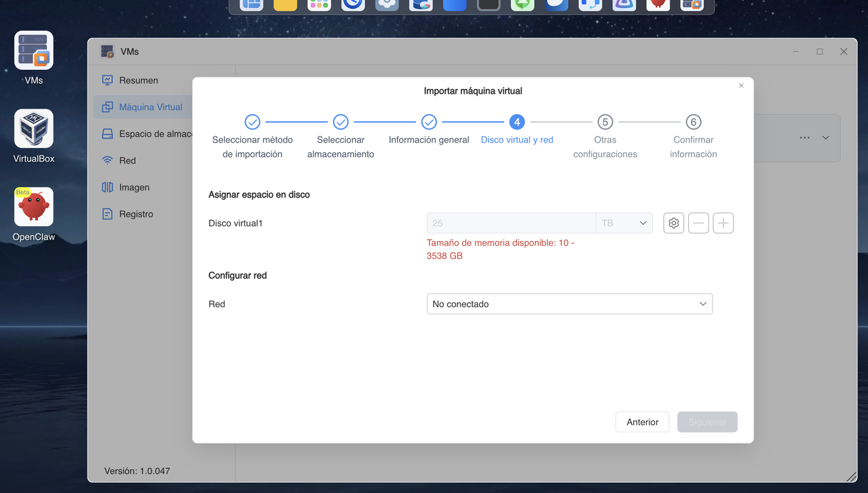Click the Wi-Fi icon beside Red
This screenshot has height=493, width=868.
pos(107,161)
